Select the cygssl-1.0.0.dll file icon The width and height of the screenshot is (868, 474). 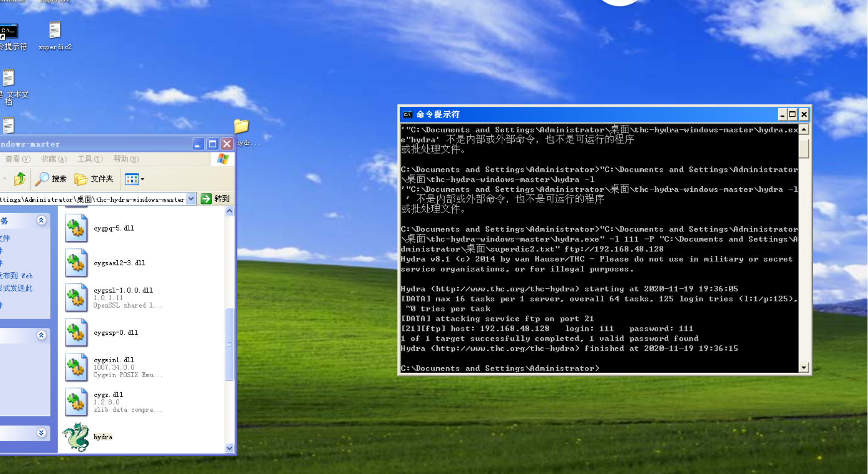(x=77, y=298)
